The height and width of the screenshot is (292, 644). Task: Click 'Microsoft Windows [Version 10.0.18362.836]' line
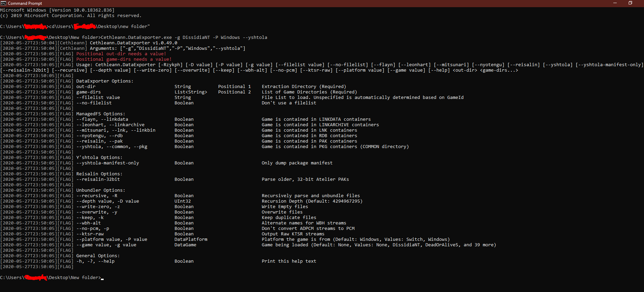pyautogui.click(x=57, y=10)
